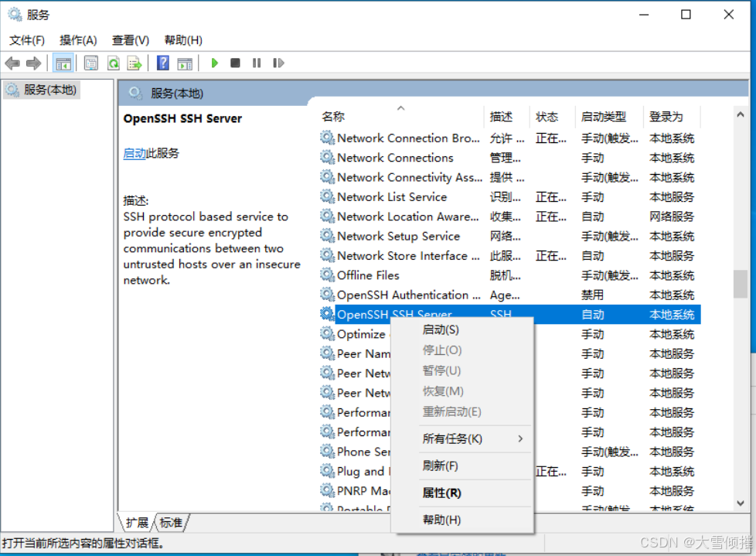The image size is (756, 556).
Task: Open the properties sheet toolbar icon
Action: coord(90,63)
